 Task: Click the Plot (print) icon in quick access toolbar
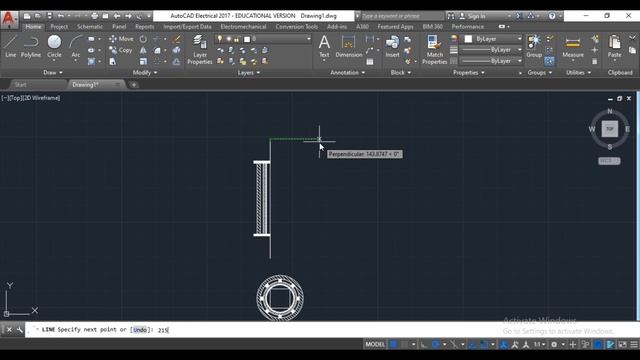click(94, 16)
